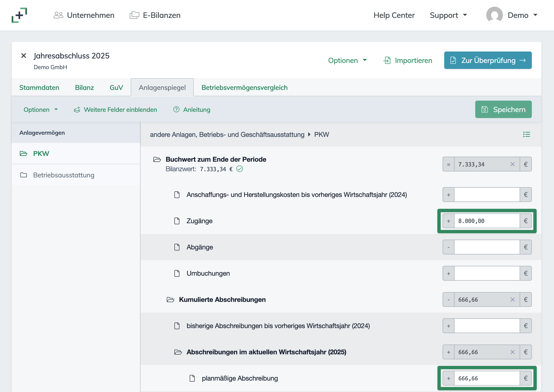Viewport: 554px width, 392px height.
Task: Click the planmäßige Abschreibung field showing 666,66
Action: point(487,378)
